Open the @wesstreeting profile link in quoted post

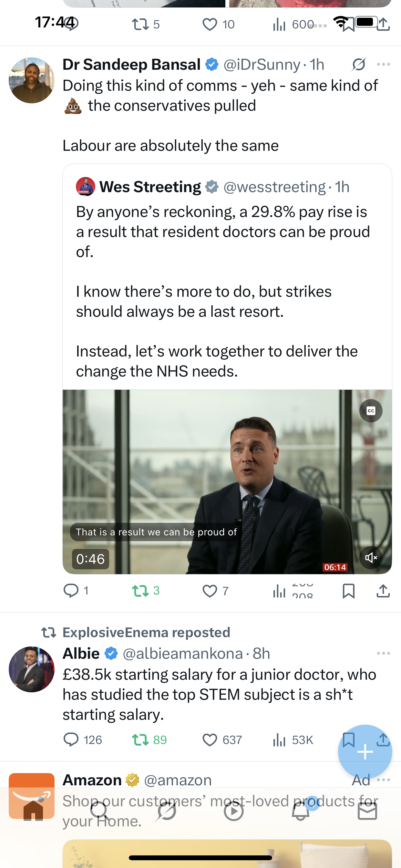[x=274, y=187]
